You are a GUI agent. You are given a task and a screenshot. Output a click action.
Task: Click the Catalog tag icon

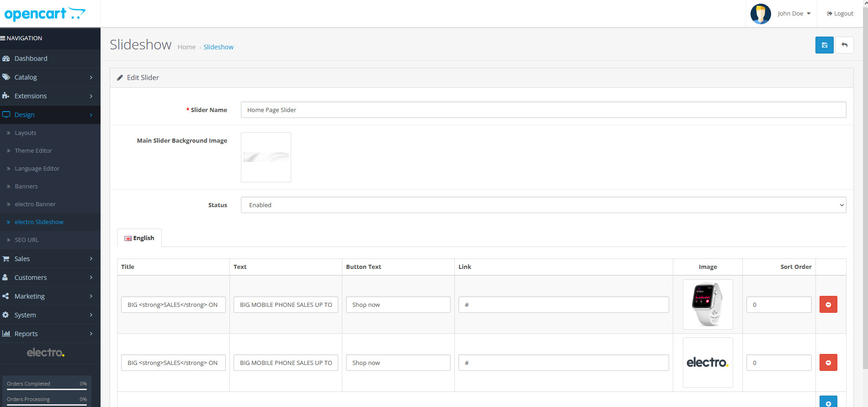coord(6,77)
